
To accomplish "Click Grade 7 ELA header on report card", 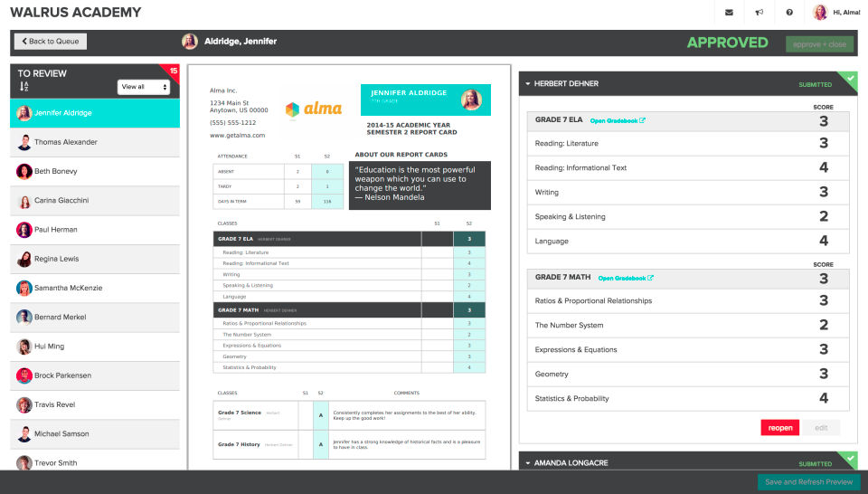I will point(349,239).
